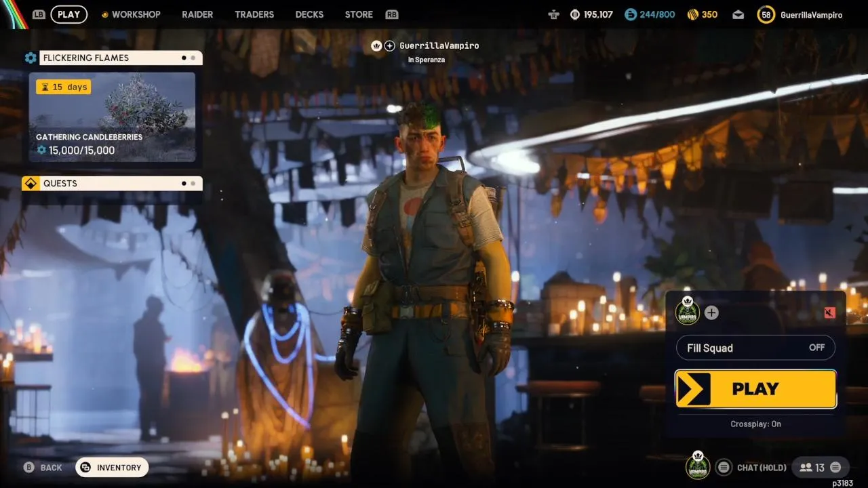Click the coin currency icon beside 195,107
This screenshot has height=488, width=868.
click(x=574, y=14)
